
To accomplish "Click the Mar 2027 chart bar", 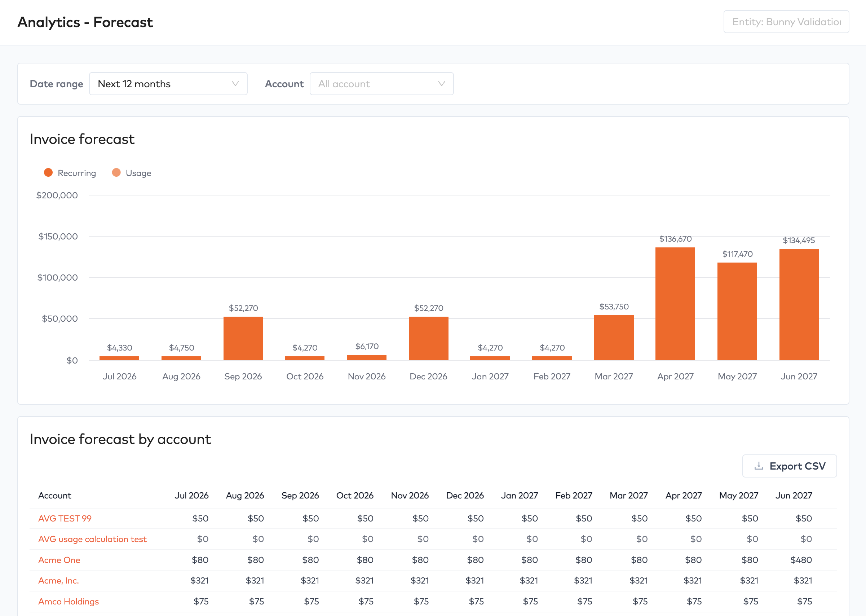I will (x=614, y=338).
